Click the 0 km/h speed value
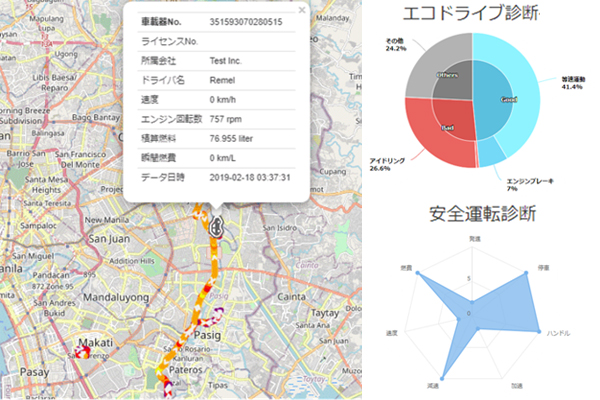 (222, 100)
